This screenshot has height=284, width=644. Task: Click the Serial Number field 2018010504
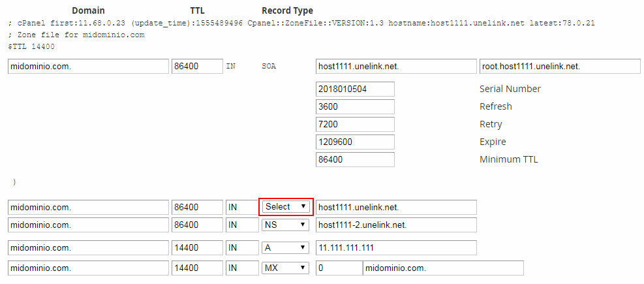click(355, 89)
